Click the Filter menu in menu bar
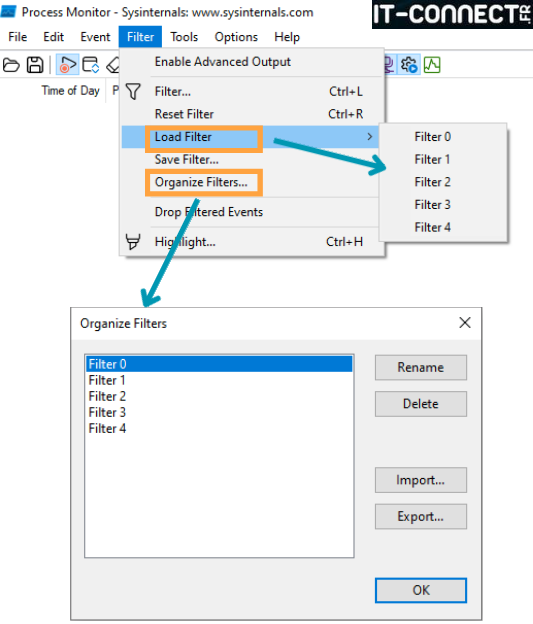The image size is (533, 624). pyautogui.click(x=140, y=37)
